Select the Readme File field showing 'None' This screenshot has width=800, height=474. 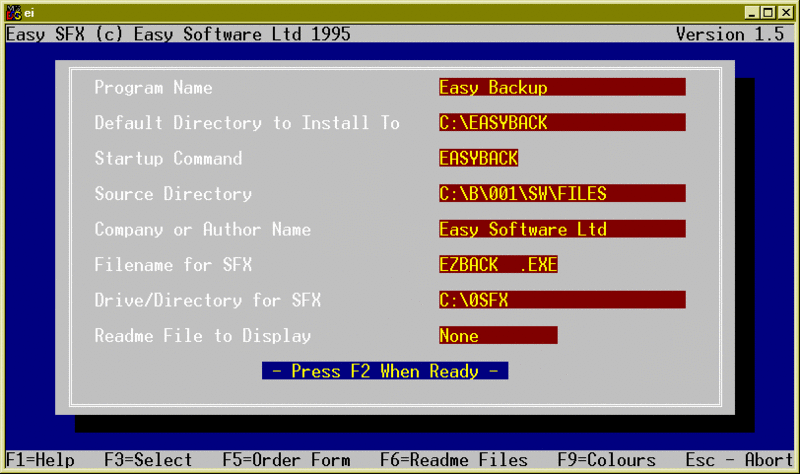click(x=498, y=335)
